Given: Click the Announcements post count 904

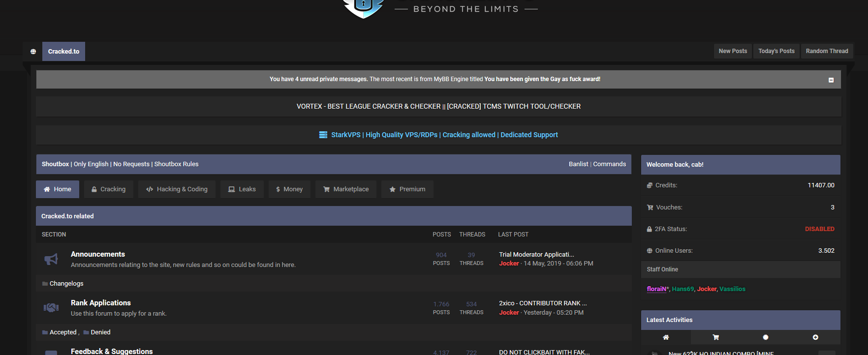Looking at the screenshot, I should click(441, 255).
